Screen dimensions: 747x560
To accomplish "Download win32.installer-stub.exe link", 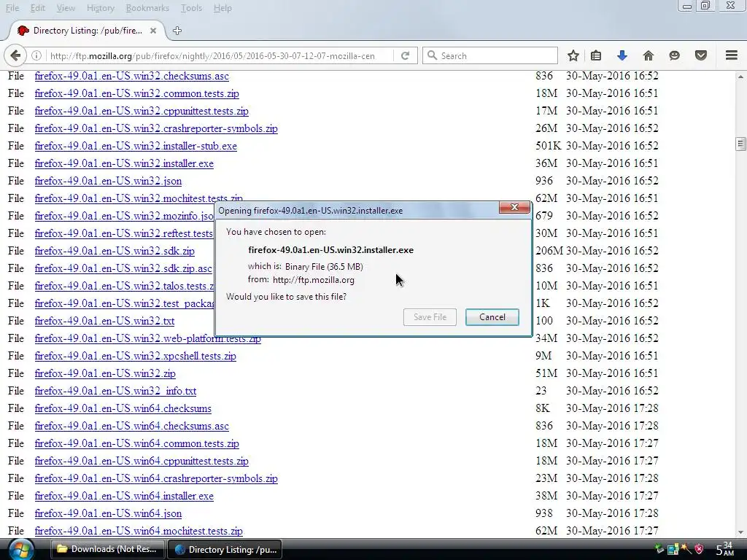I will 136,146.
